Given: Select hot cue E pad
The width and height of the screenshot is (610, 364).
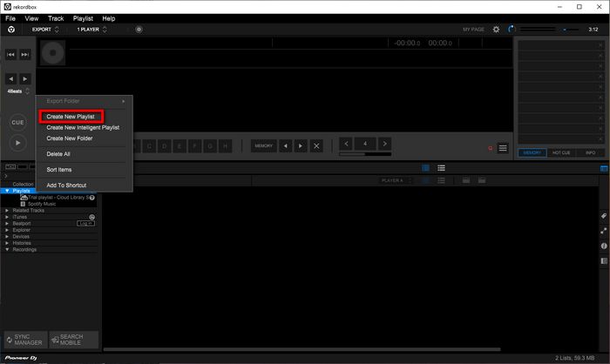Looking at the screenshot, I should click(180, 146).
